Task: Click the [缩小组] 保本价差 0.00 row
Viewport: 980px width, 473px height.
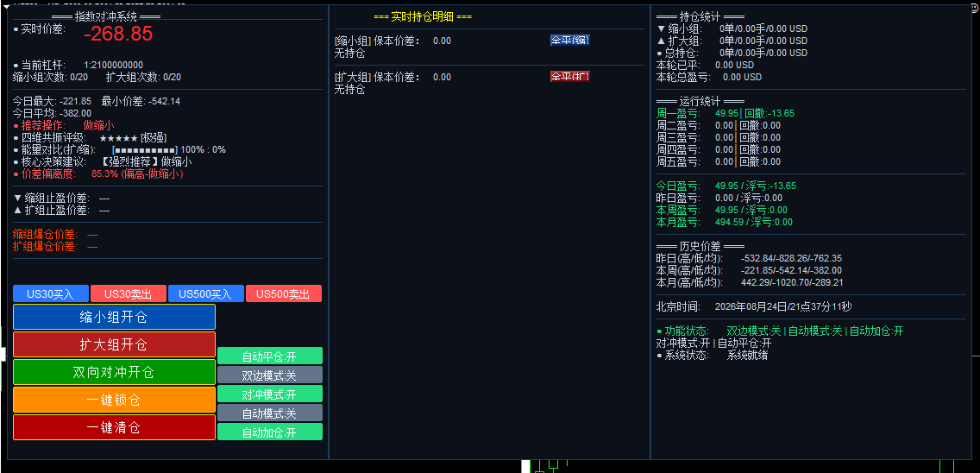Action: pyautogui.click(x=393, y=41)
